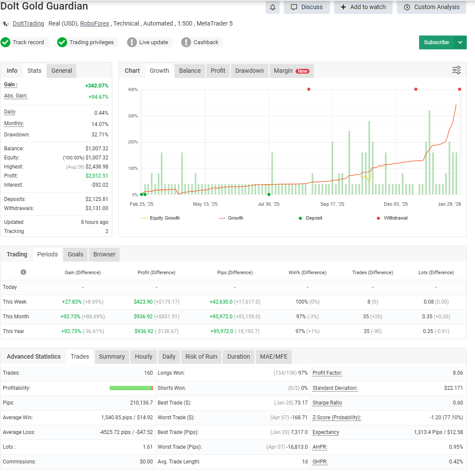Click the Trading privileges checkmark icon

pos(62,42)
